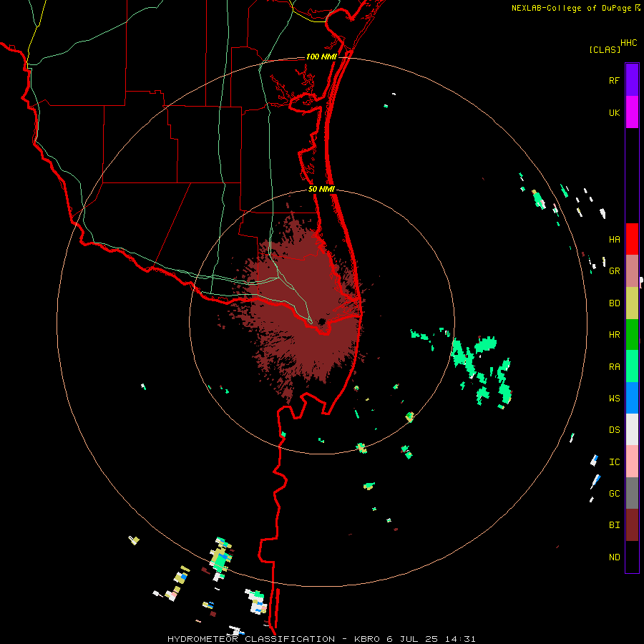Click the "WS" legend label
The width and height of the screenshot is (644, 644).
coord(614,399)
